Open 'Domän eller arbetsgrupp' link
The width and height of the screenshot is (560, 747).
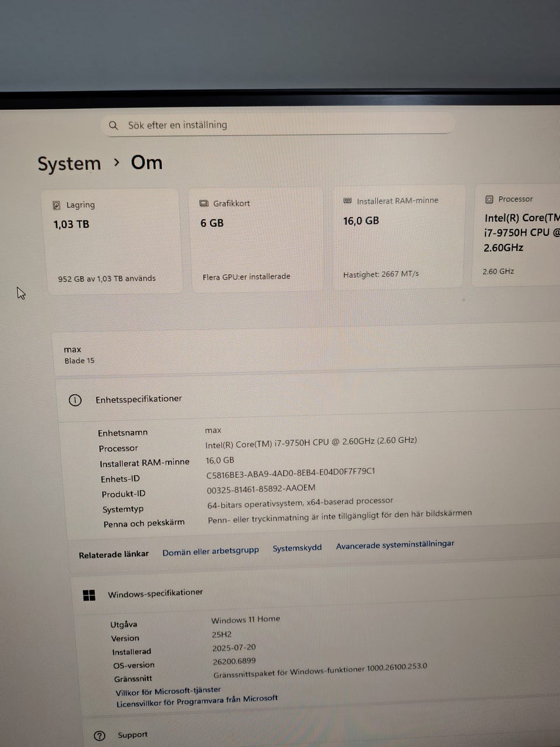(x=211, y=551)
